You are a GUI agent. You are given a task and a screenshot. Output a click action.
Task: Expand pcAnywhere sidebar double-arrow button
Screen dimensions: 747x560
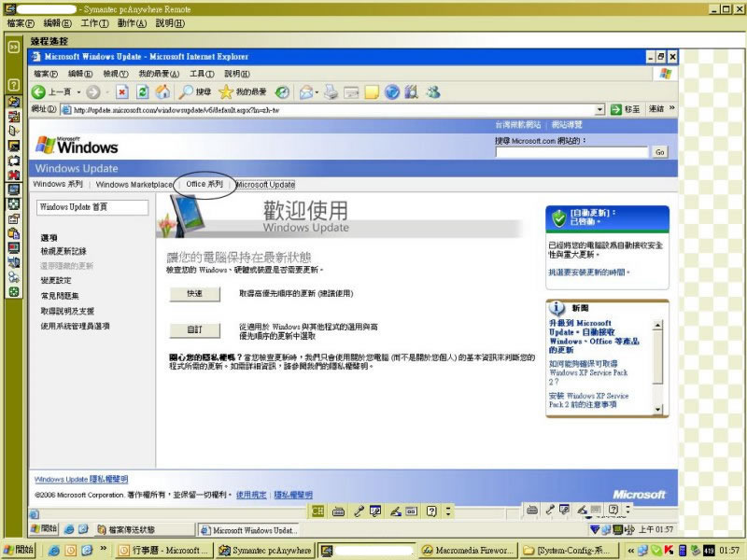13,47
